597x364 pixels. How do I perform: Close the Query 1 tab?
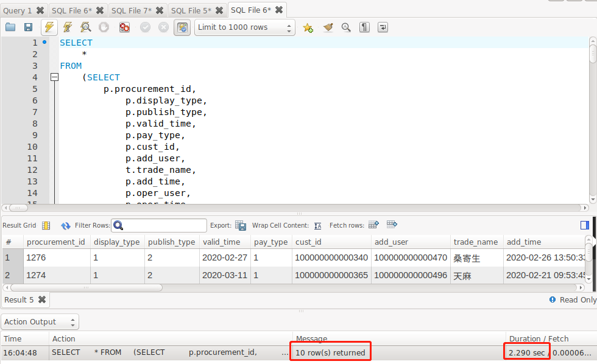coord(40,10)
